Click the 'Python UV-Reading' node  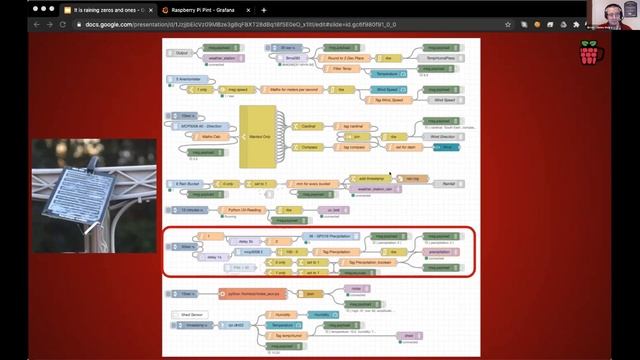click(242, 210)
